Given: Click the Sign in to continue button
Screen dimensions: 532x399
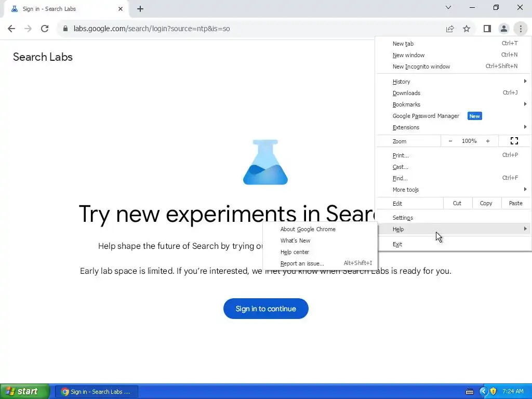Looking at the screenshot, I should point(265,309).
